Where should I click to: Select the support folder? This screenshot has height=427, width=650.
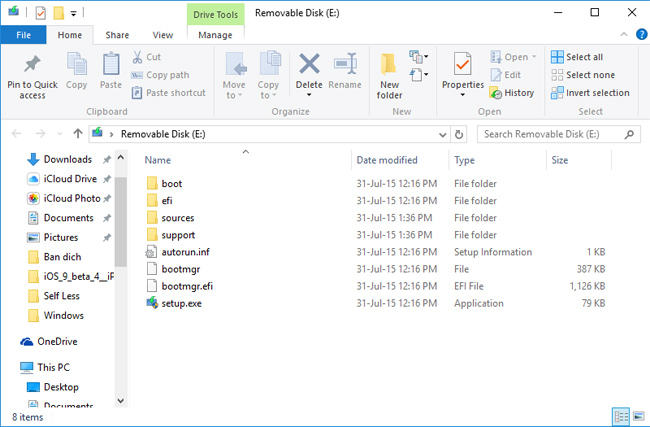[178, 235]
